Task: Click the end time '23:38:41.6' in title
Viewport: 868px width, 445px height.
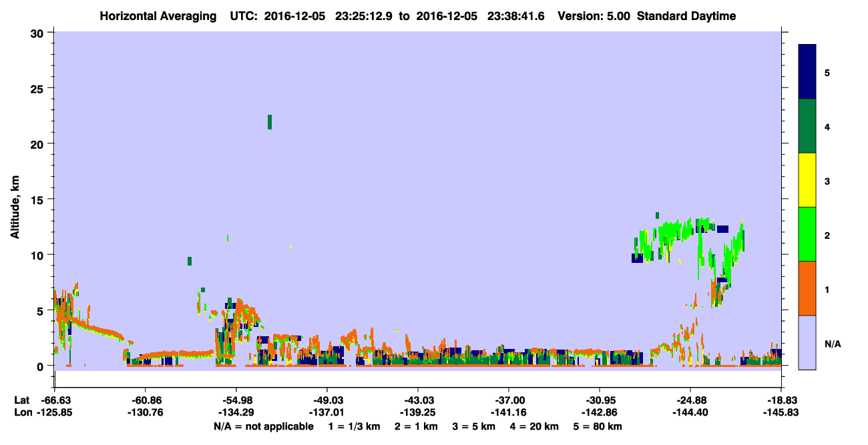Action: coord(515,16)
